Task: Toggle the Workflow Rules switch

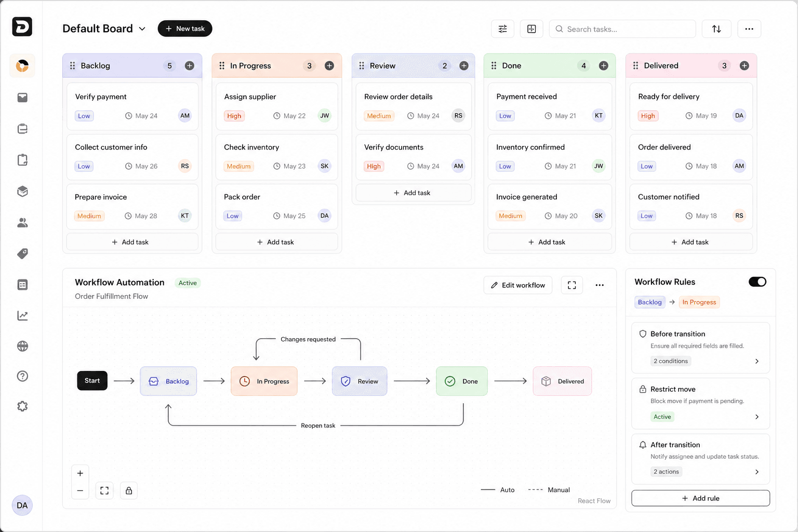Action: click(x=757, y=282)
